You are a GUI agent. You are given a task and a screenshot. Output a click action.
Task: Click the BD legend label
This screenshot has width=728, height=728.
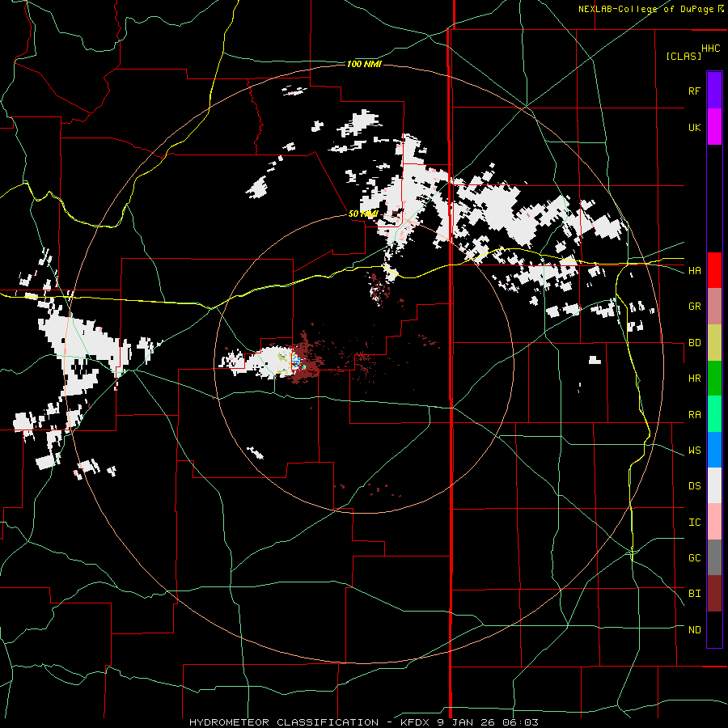tap(694, 343)
